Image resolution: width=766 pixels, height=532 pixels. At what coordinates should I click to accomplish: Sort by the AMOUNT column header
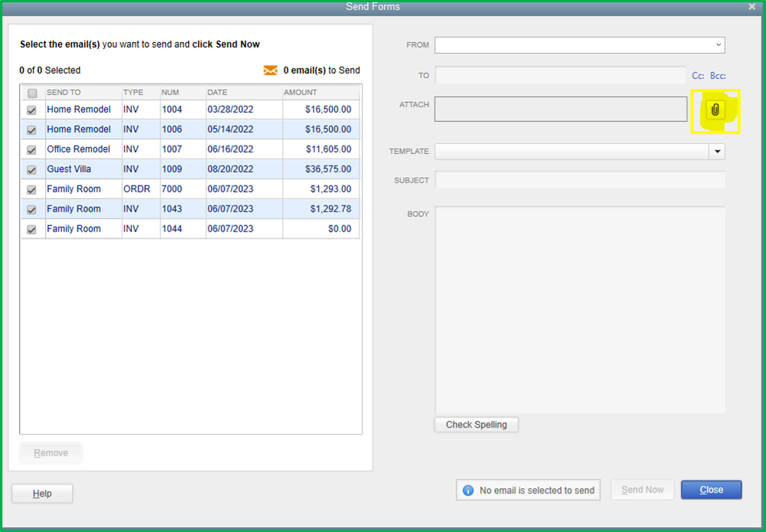coord(321,92)
